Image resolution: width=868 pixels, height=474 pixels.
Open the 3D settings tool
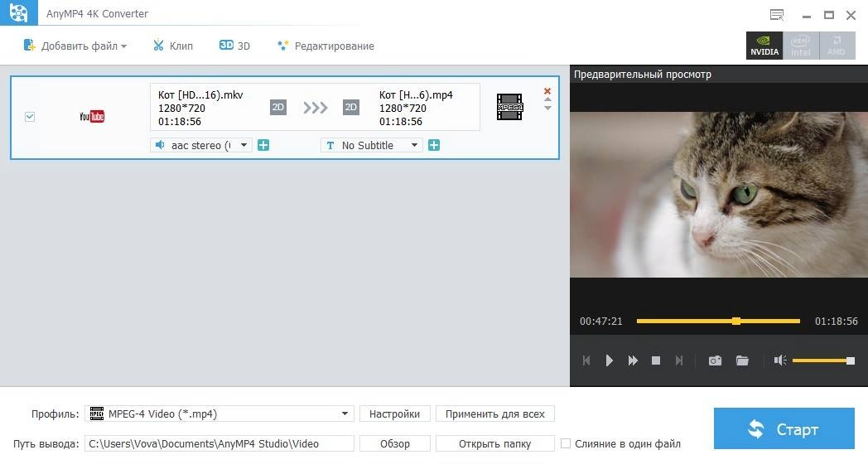[x=234, y=46]
